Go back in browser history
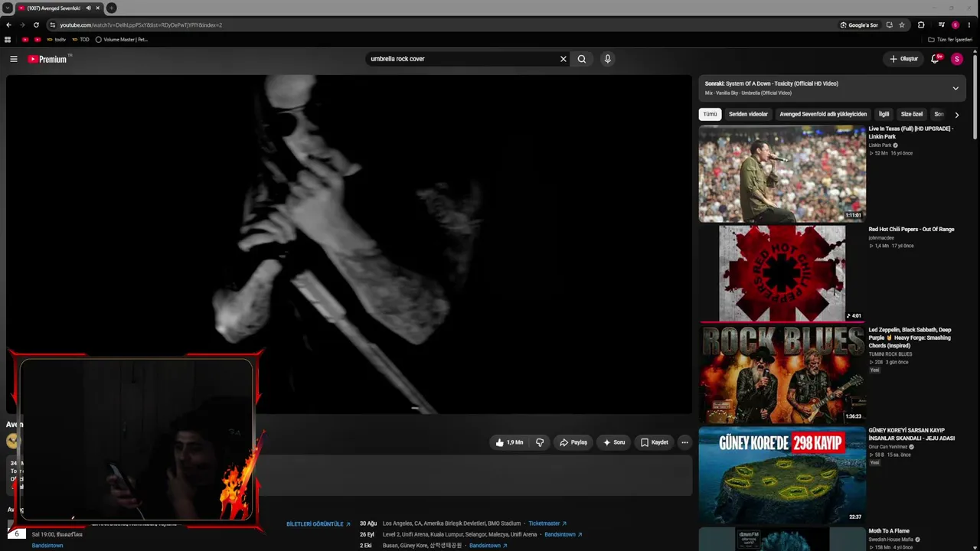Image resolution: width=980 pixels, height=551 pixels. point(8,24)
